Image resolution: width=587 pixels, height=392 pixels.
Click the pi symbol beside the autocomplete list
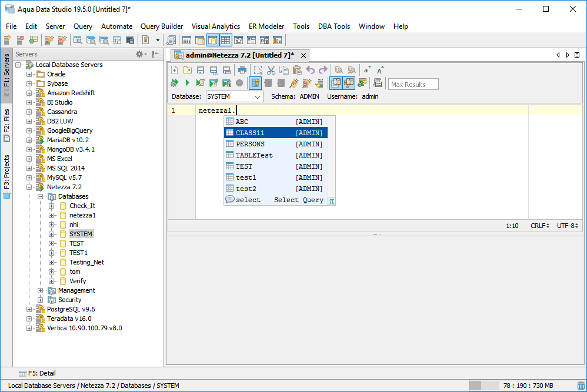point(332,201)
